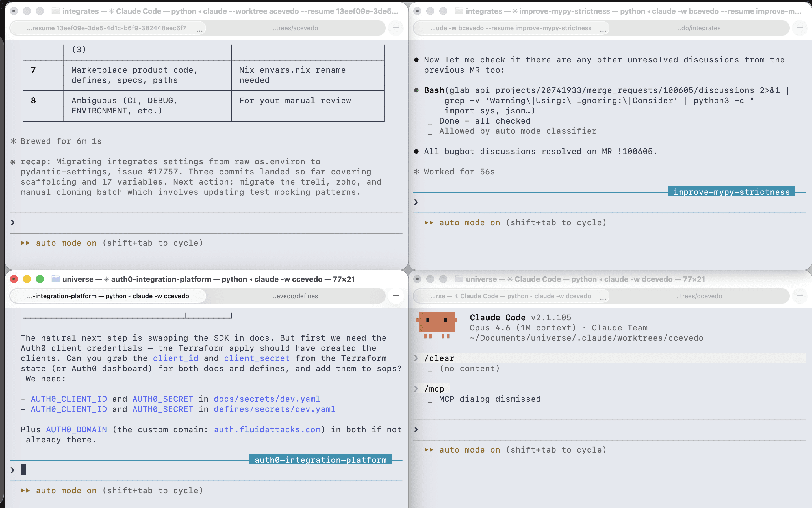Switch to the ..evedo/defines tab
812x508 pixels.
pos(295,296)
